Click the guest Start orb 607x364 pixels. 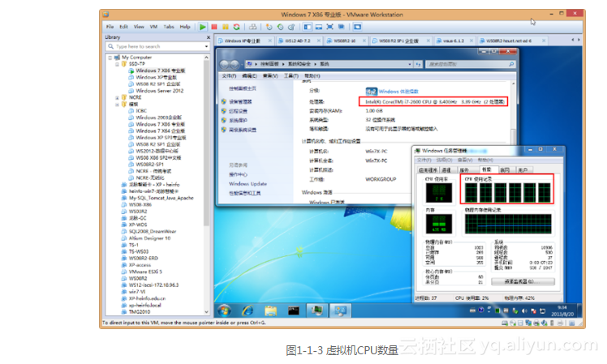click(224, 310)
